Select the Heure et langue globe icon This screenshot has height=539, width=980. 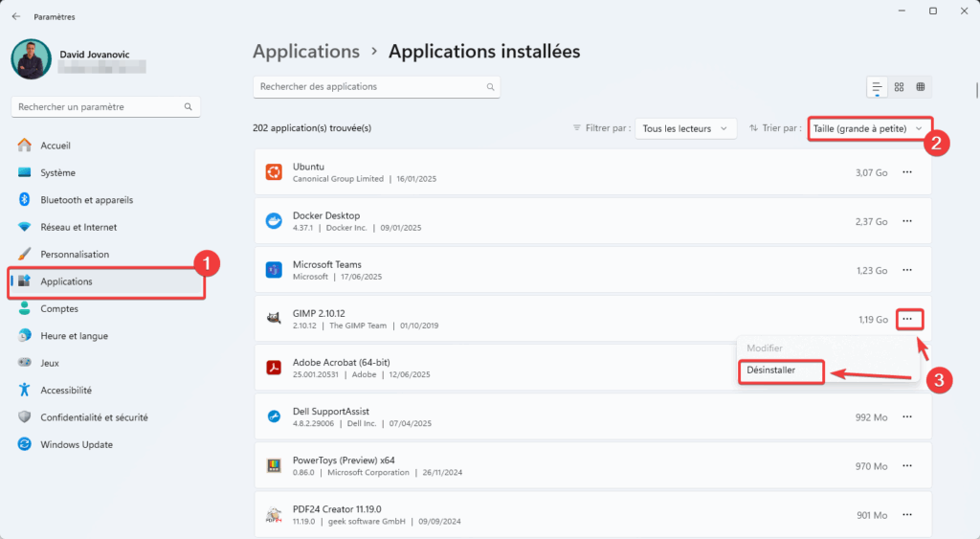(x=24, y=335)
